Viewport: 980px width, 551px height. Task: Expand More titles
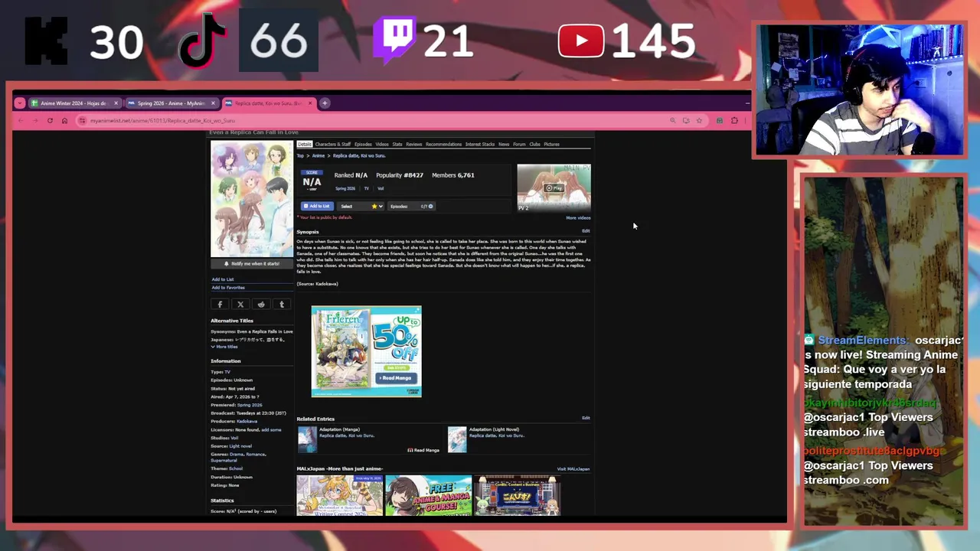pos(224,347)
